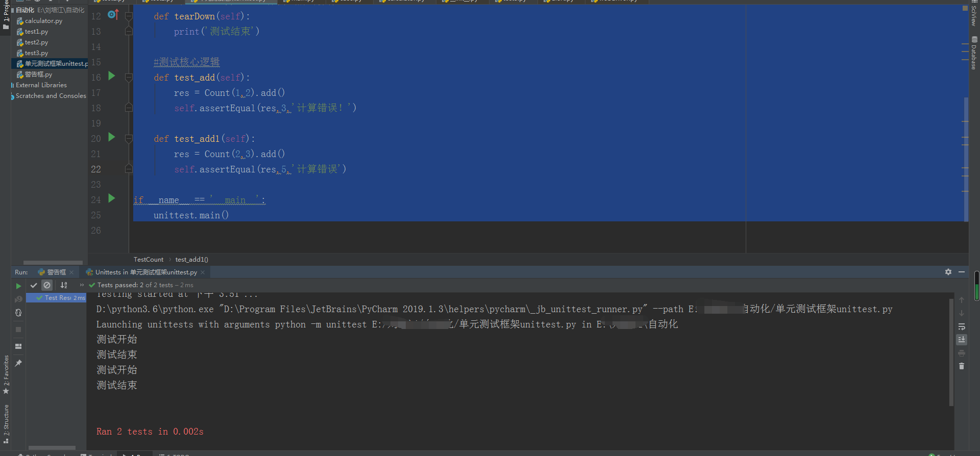Collapse test_add1 method fold marker line 20
The width and height of the screenshot is (980, 456).
click(x=129, y=139)
